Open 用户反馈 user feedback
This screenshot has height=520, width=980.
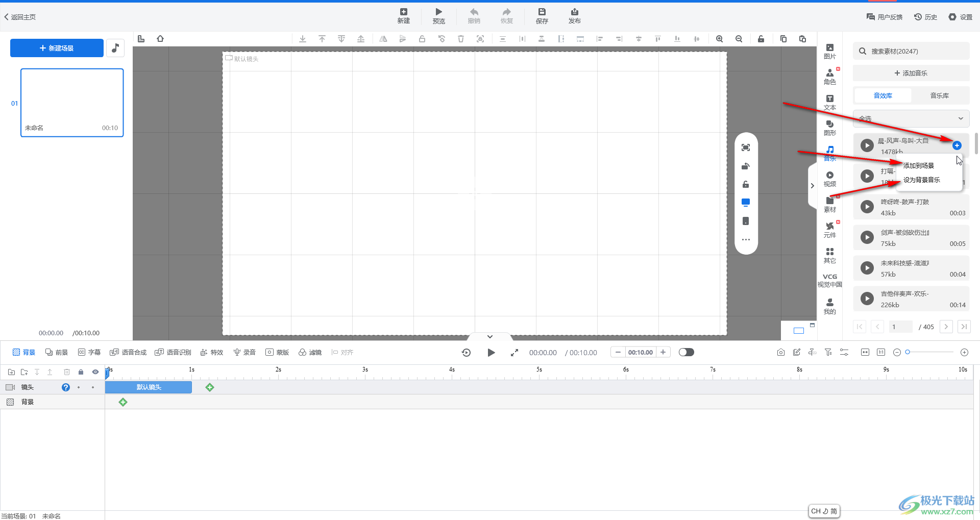tap(885, 17)
